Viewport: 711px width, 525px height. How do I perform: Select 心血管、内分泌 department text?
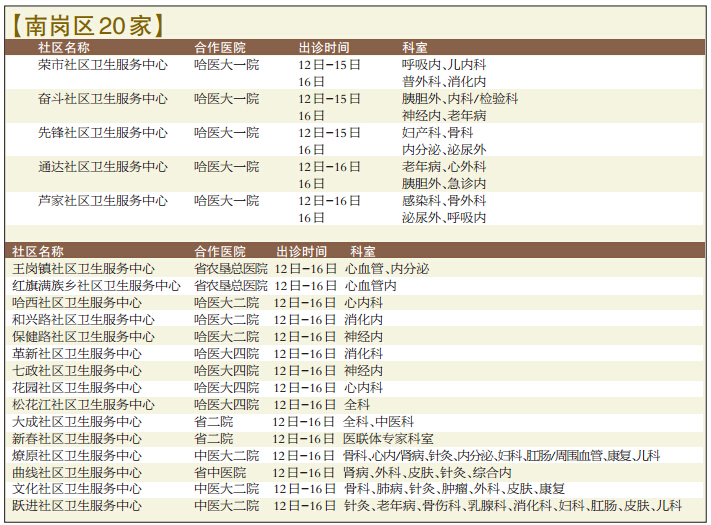coord(387,269)
